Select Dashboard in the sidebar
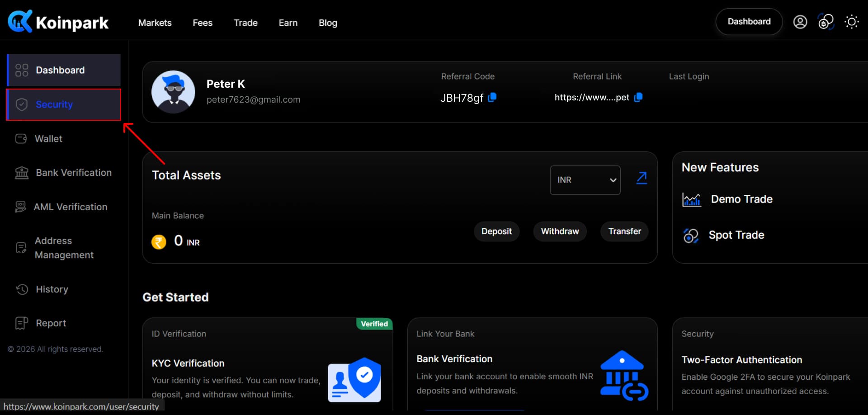Viewport: 868px width, 415px height. point(64,70)
